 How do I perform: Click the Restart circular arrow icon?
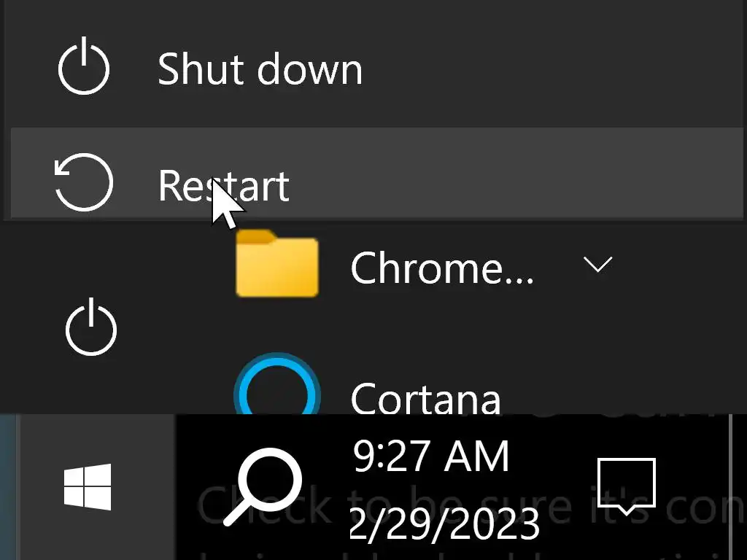[84, 182]
